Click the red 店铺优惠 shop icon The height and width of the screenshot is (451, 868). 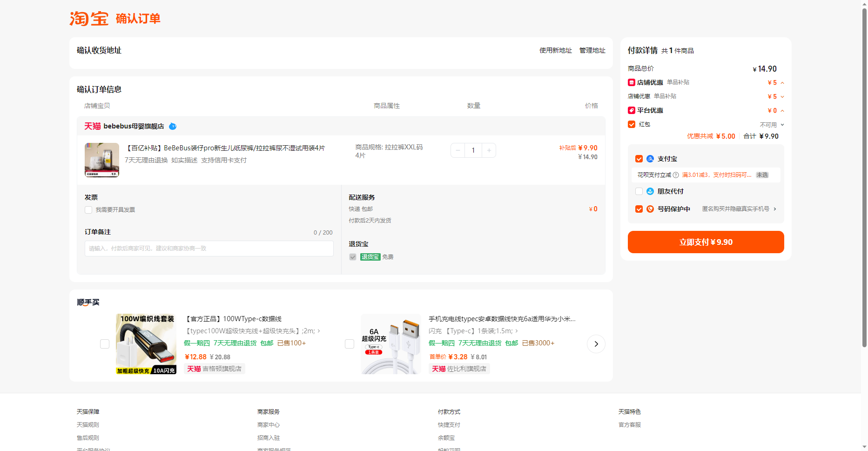pyautogui.click(x=632, y=82)
